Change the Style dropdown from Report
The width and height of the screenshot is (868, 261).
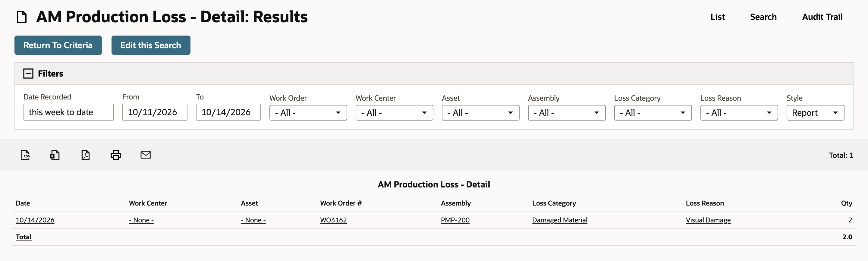point(815,113)
